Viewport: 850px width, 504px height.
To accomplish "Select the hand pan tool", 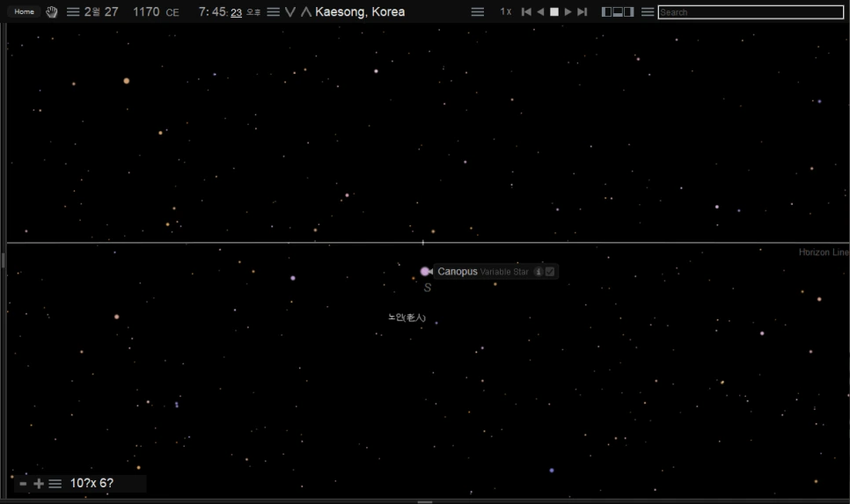I will point(52,12).
